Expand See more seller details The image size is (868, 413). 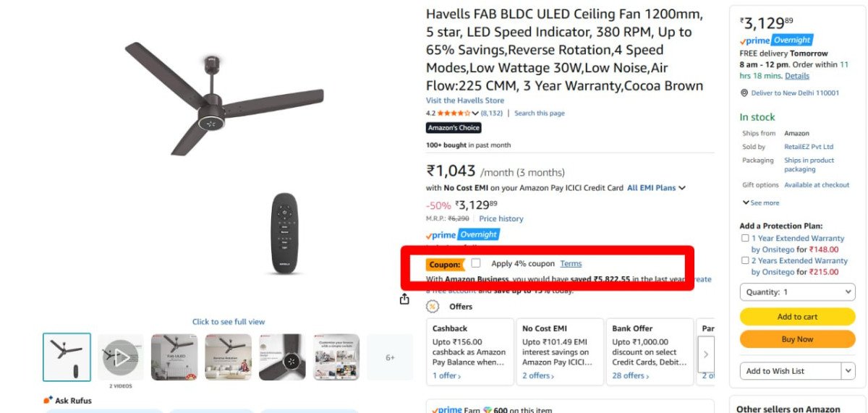point(760,203)
